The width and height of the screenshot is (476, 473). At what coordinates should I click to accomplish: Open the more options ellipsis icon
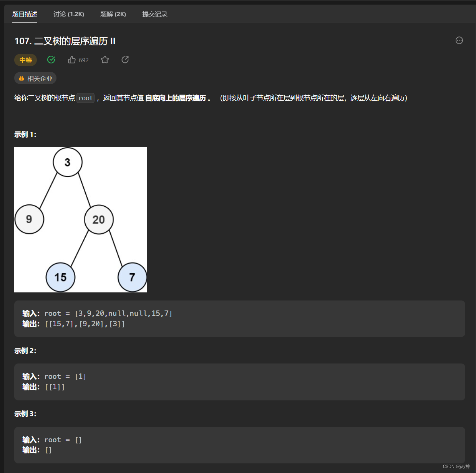point(459,40)
